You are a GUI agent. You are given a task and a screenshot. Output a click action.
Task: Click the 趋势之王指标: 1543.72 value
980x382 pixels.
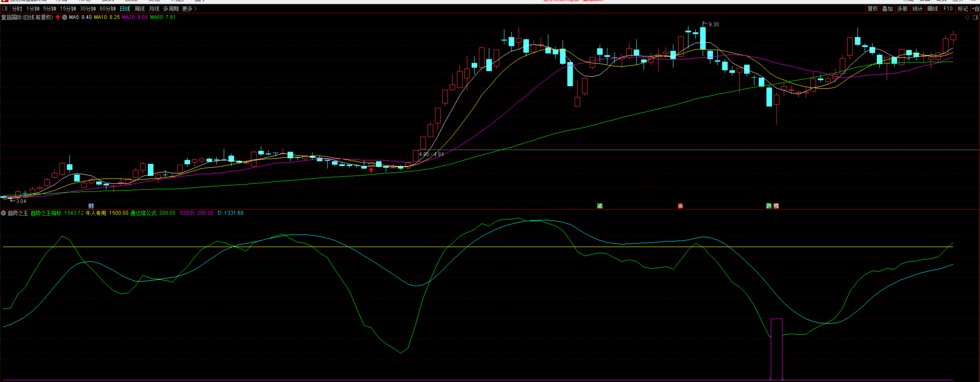pos(57,213)
